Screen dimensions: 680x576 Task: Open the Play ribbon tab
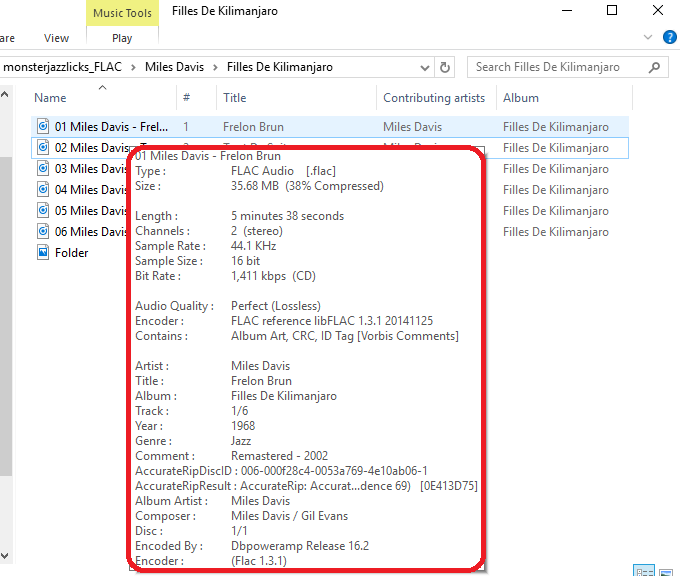[121, 38]
